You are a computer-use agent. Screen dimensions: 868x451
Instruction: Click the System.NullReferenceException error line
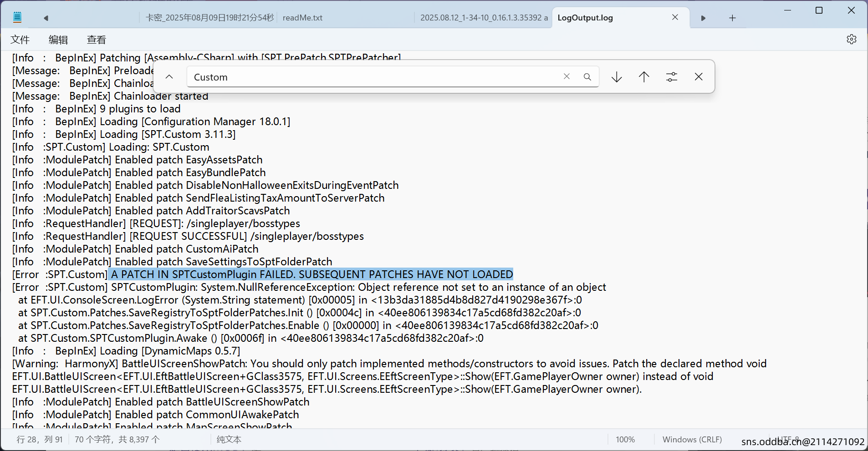[x=309, y=287]
